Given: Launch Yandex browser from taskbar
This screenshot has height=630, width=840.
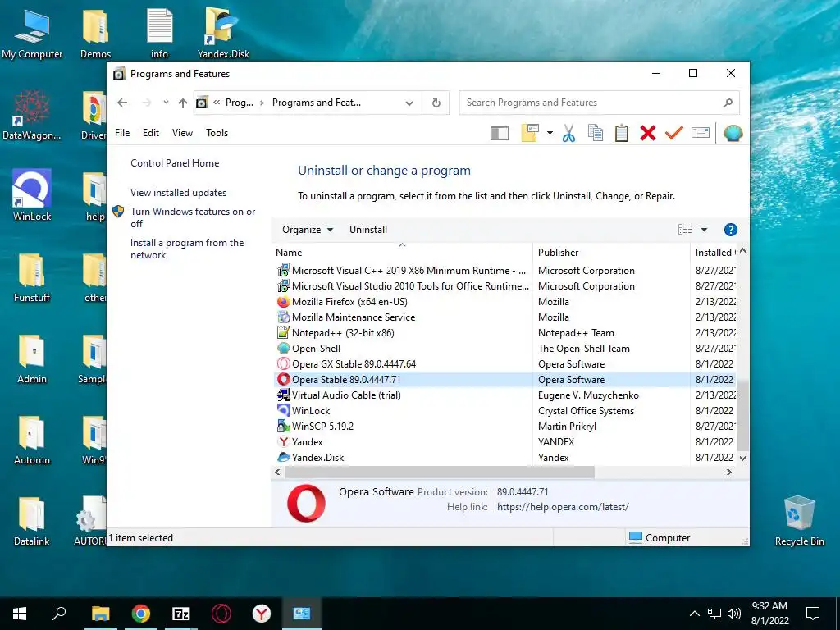Looking at the screenshot, I should point(262,614).
